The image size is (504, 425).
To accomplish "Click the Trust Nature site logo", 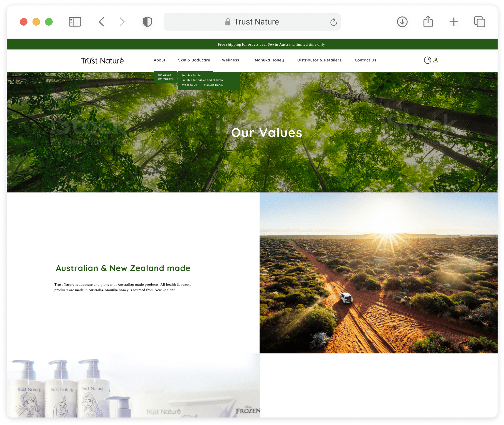I will 102,60.
